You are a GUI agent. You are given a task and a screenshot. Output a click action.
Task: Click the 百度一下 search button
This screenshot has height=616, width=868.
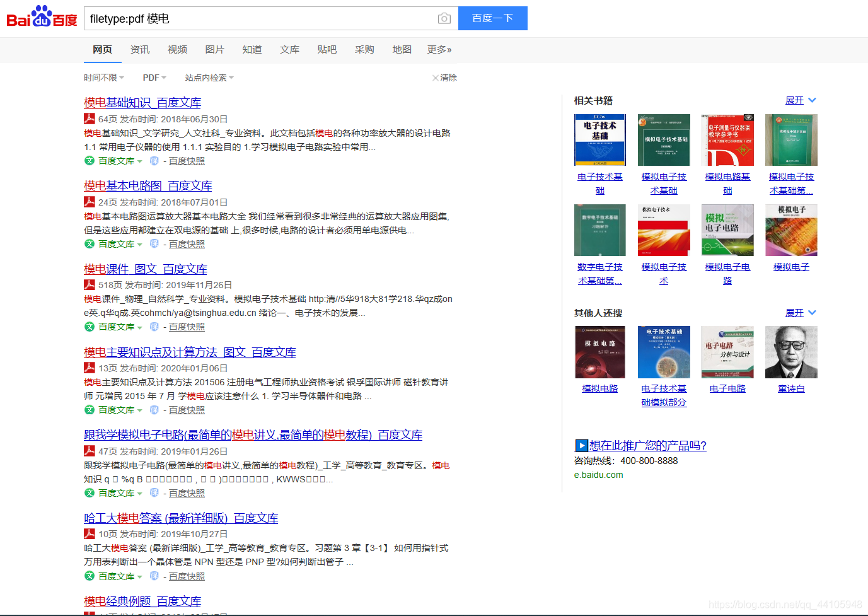point(492,18)
